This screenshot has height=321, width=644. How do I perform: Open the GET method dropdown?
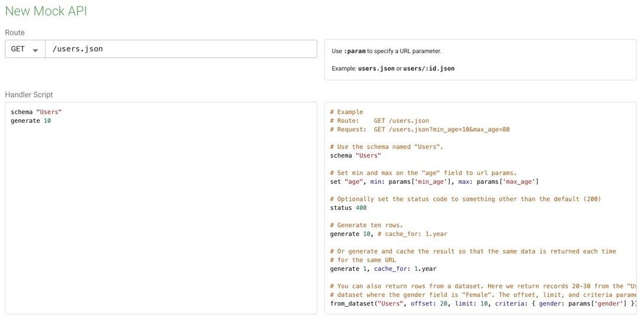tap(25, 49)
